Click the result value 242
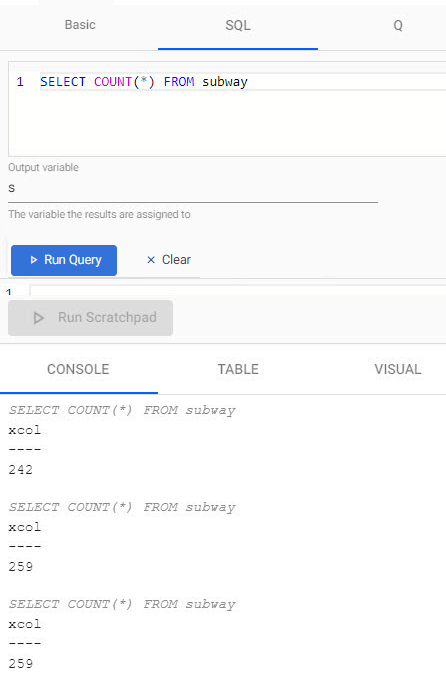The image size is (446, 698). tap(20, 470)
